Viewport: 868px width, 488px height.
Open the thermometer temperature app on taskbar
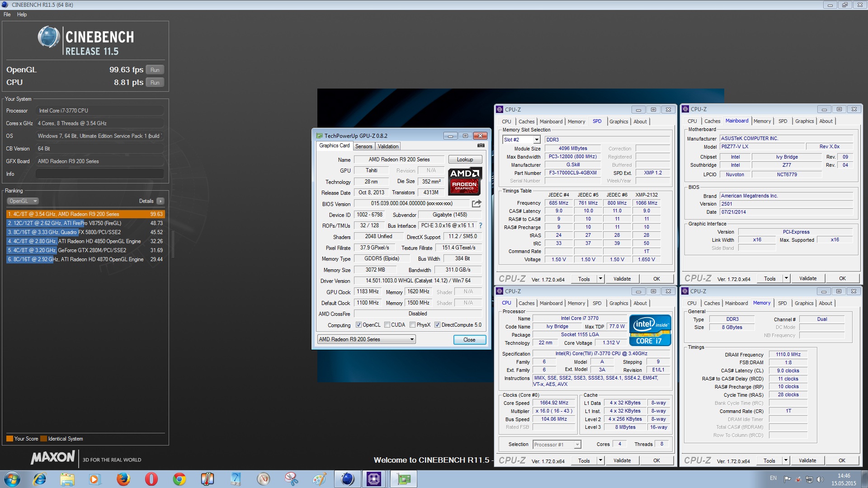tap(207, 479)
